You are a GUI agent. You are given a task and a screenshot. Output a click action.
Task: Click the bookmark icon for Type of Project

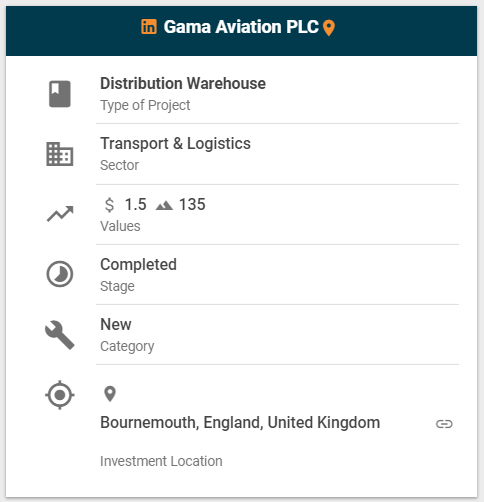point(60,94)
